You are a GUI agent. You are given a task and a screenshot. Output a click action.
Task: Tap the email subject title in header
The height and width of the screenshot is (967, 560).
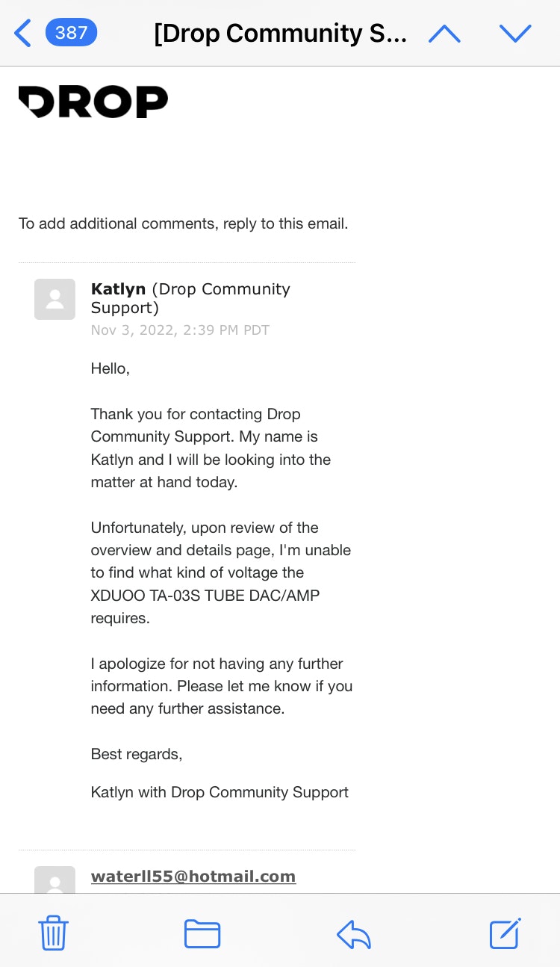tap(280, 33)
